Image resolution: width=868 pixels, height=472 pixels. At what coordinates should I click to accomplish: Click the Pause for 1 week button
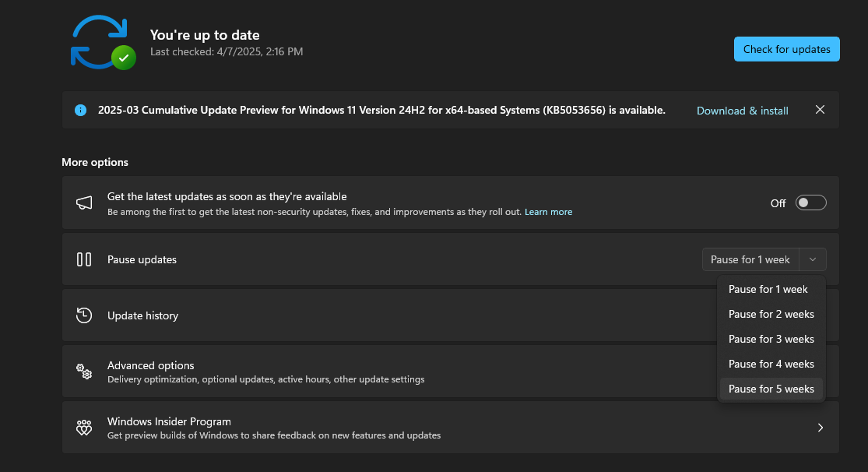[750, 259]
